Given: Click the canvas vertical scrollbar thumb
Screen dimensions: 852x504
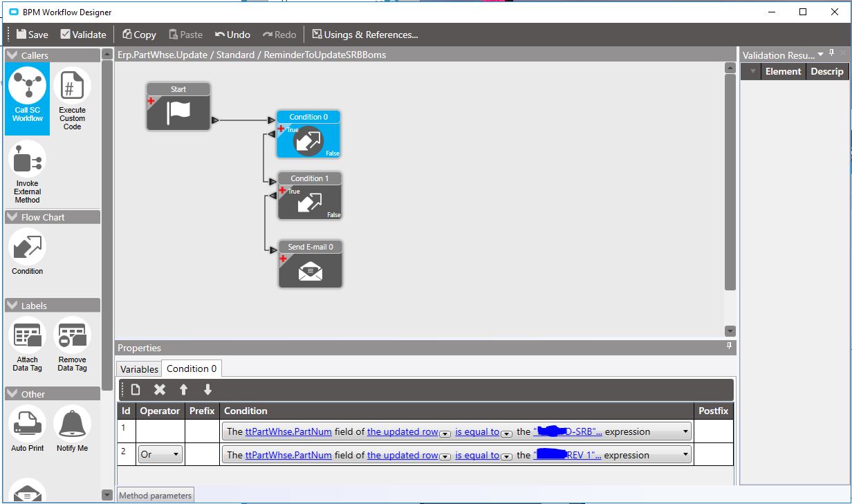Looking at the screenshot, I should 730,183.
